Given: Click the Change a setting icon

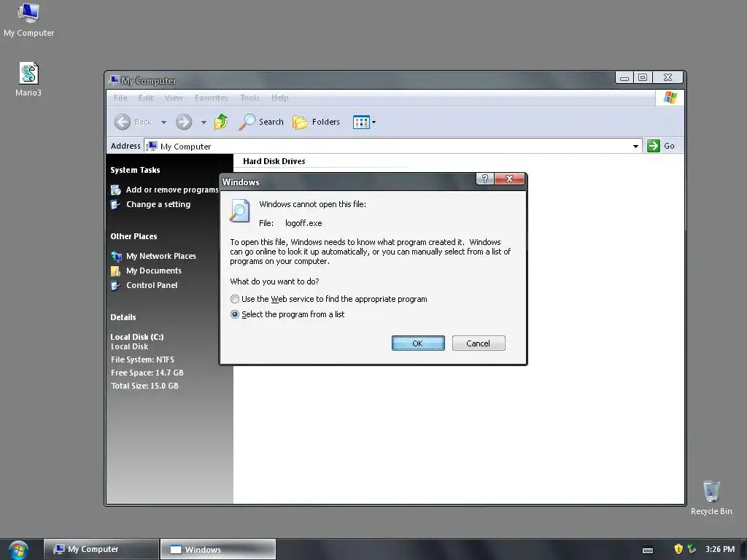Looking at the screenshot, I should click(x=116, y=205).
